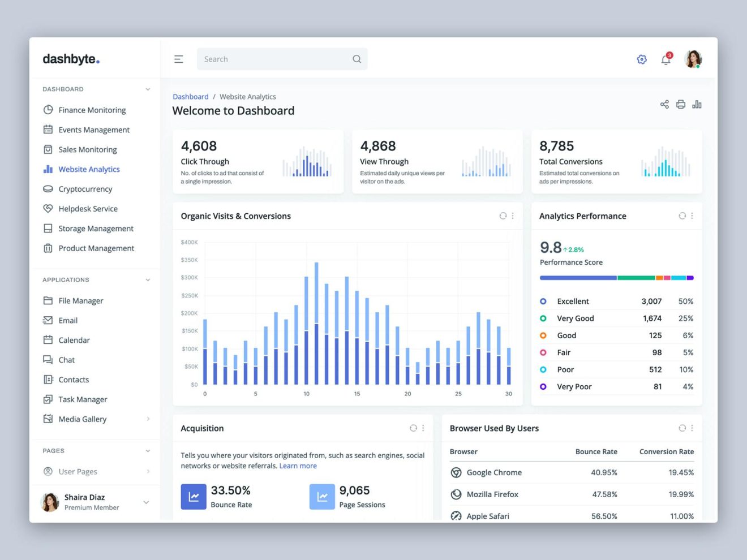747x560 pixels.
Task: Open the Task Manager app icon
Action: click(48, 399)
